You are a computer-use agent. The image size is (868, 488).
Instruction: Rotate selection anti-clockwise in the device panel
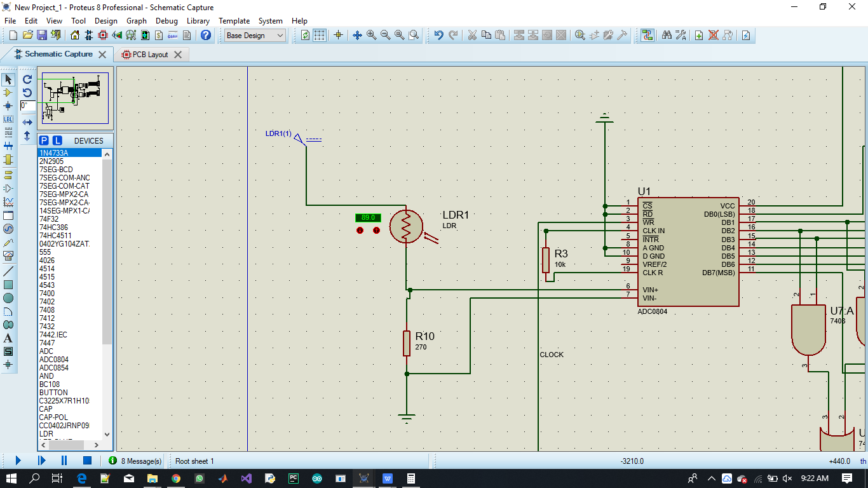[x=27, y=93]
